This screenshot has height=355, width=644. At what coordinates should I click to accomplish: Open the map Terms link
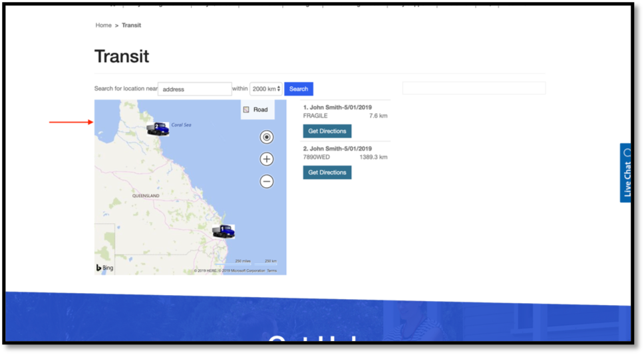pyautogui.click(x=272, y=271)
